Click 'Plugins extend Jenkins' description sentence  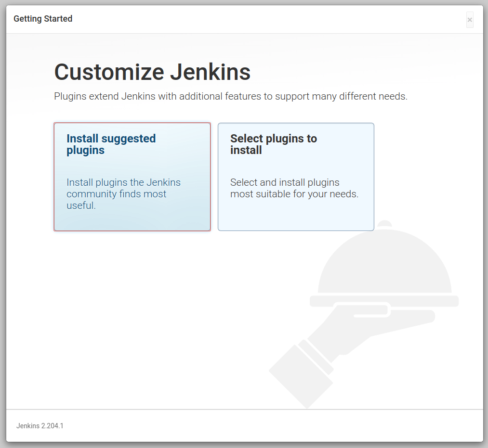(x=231, y=96)
